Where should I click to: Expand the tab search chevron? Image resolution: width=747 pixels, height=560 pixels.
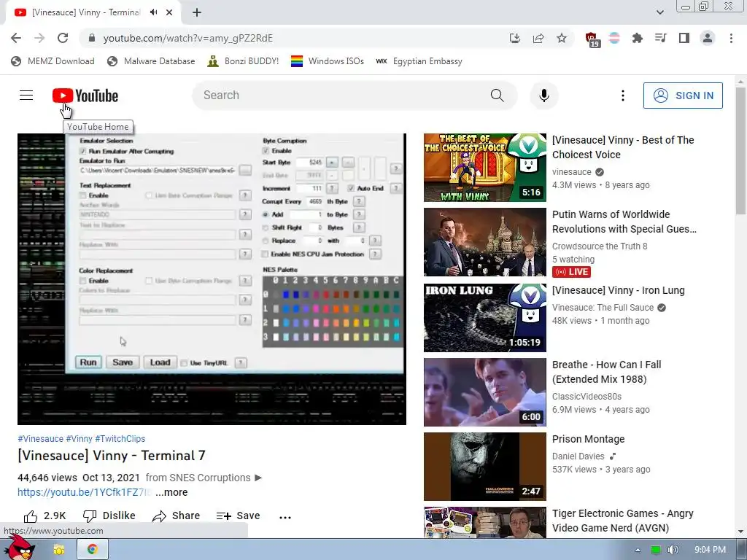659,12
